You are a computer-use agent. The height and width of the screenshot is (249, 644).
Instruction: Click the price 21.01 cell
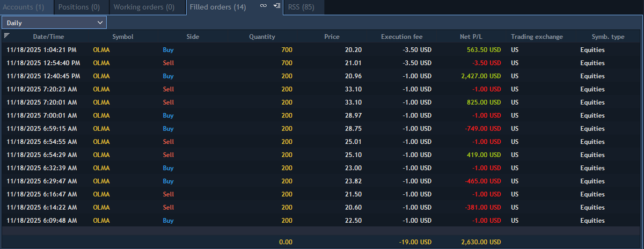(x=354, y=63)
